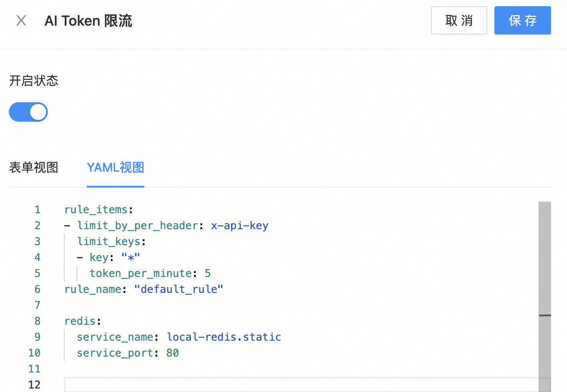Toggle the 开启状态 switch off
Image resolution: width=567 pixels, height=392 pixels.
(28, 112)
